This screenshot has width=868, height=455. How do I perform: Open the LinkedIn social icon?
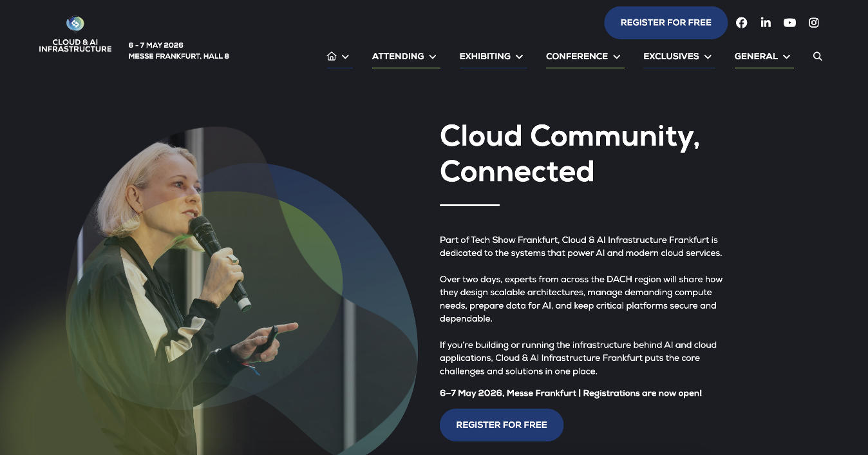[x=766, y=23]
